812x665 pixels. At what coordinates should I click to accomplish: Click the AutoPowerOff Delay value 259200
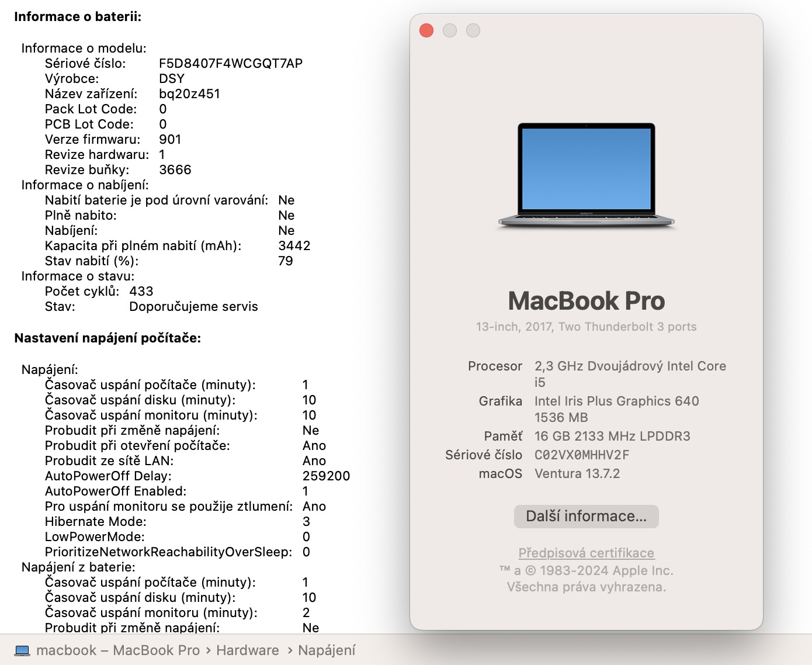[327, 476]
